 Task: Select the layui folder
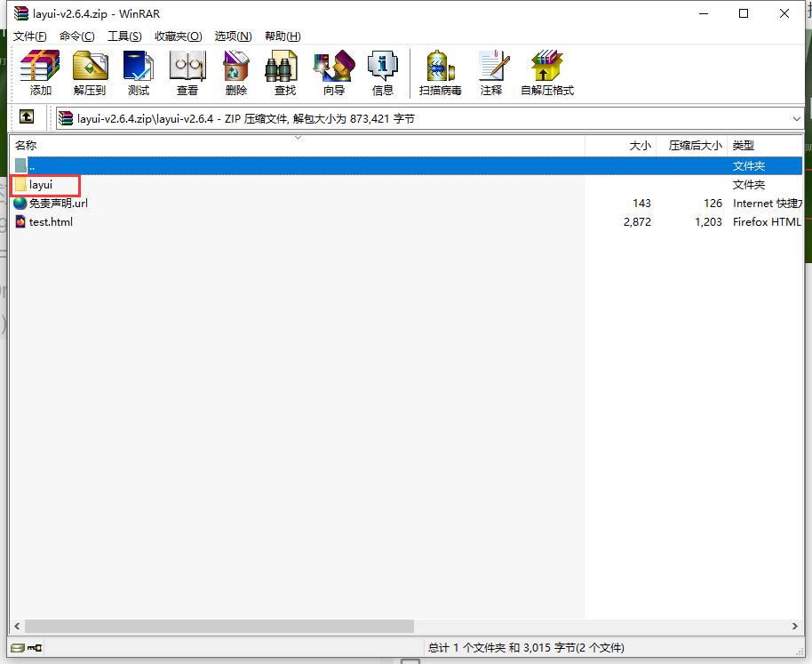click(x=39, y=184)
